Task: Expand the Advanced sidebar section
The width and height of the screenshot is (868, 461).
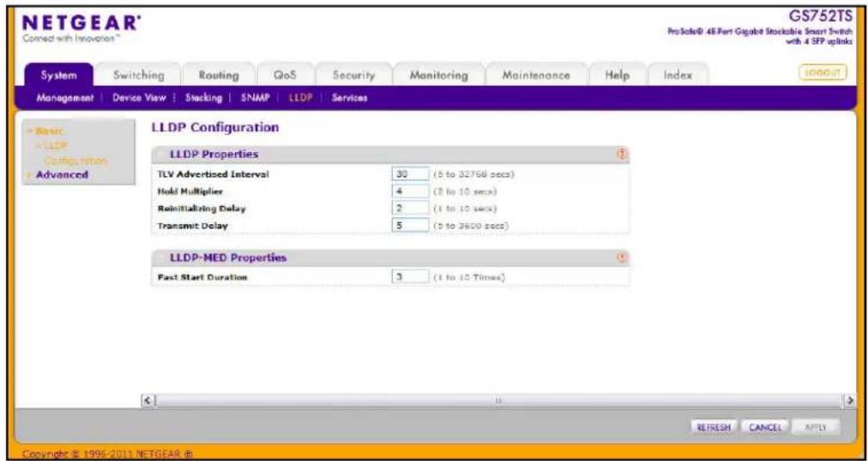Action: (x=62, y=174)
